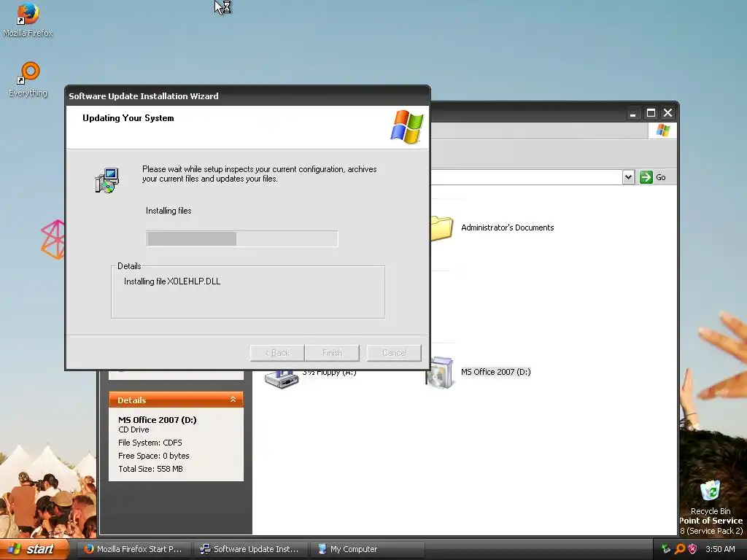The height and width of the screenshot is (560, 747).
Task: Click the setup computer icon in the wizard
Action: click(107, 180)
